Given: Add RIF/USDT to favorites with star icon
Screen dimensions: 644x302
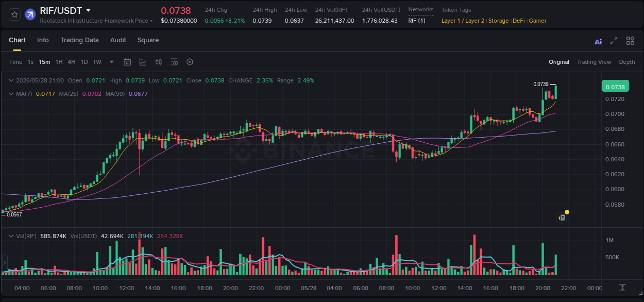Looking at the screenshot, I should [15, 14].
